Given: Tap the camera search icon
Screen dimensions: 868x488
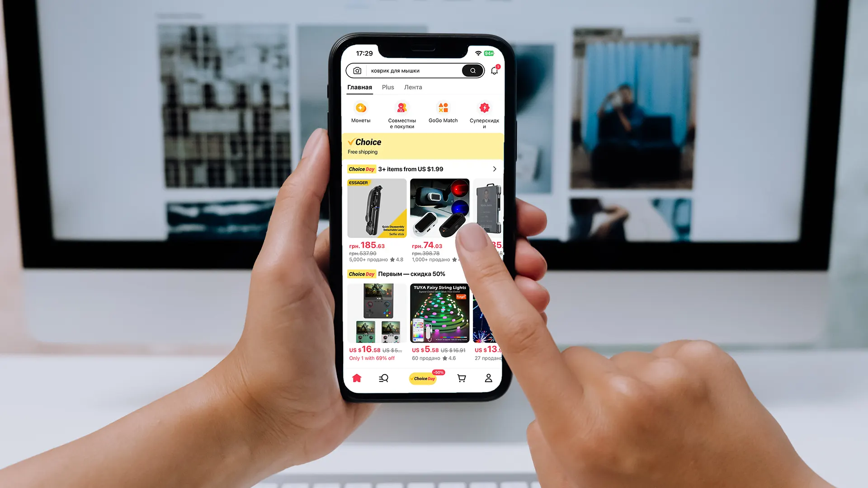Looking at the screenshot, I should (x=357, y=70).
